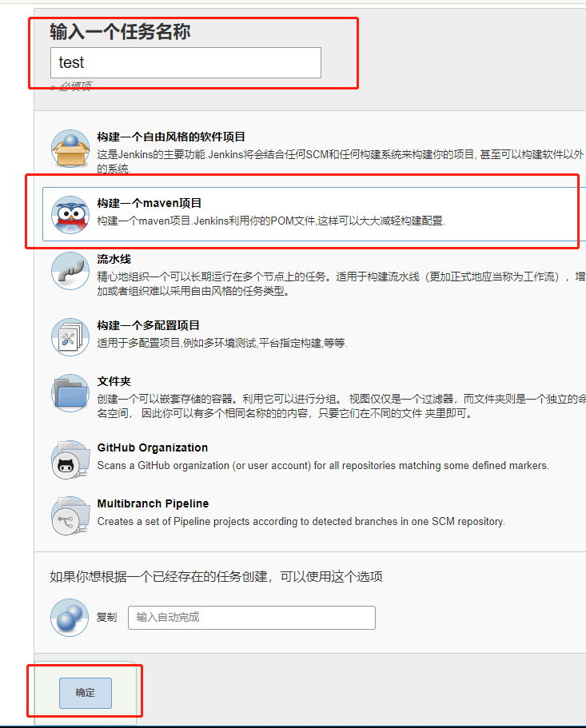Choose GitHub Organization item title

tap(153, 448)
